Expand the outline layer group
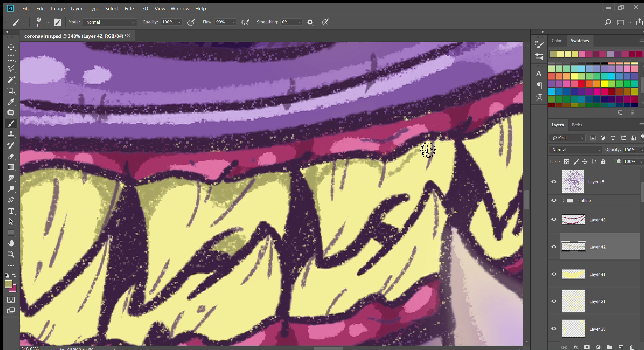Viewport: 644px width, 350px height. click(x=563, y=200)
